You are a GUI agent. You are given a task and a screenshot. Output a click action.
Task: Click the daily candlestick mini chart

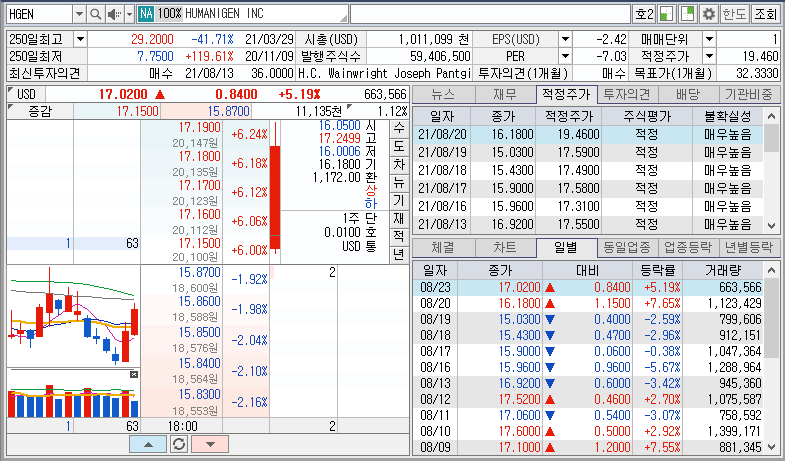(x=74, y=316)
